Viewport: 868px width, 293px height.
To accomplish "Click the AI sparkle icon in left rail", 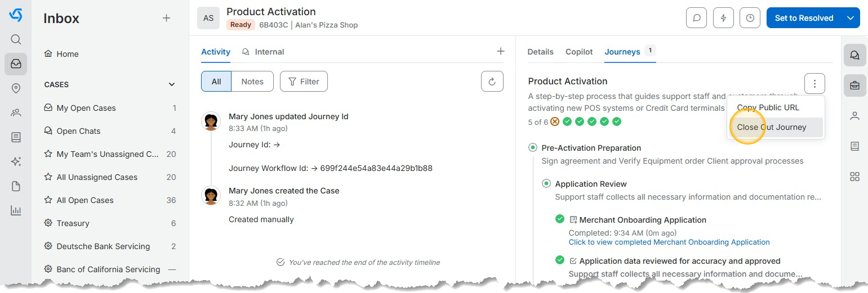I will click(x=16, y=162).
